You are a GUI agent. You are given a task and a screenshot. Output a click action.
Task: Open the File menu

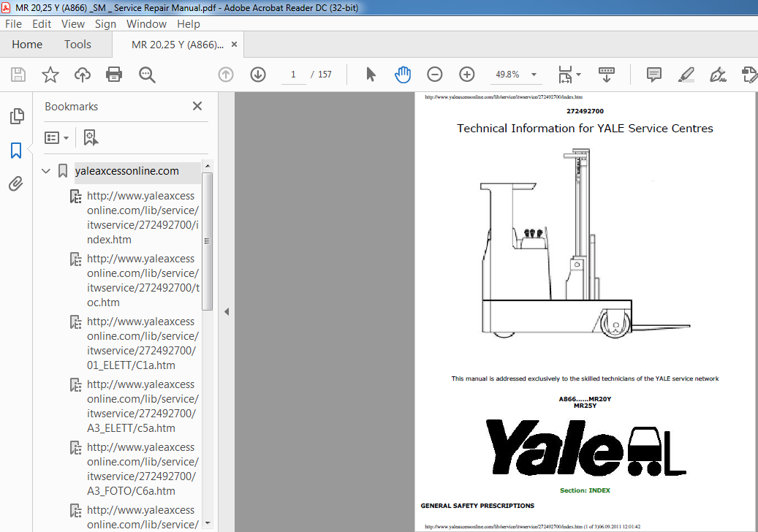[x=13, y=23]
